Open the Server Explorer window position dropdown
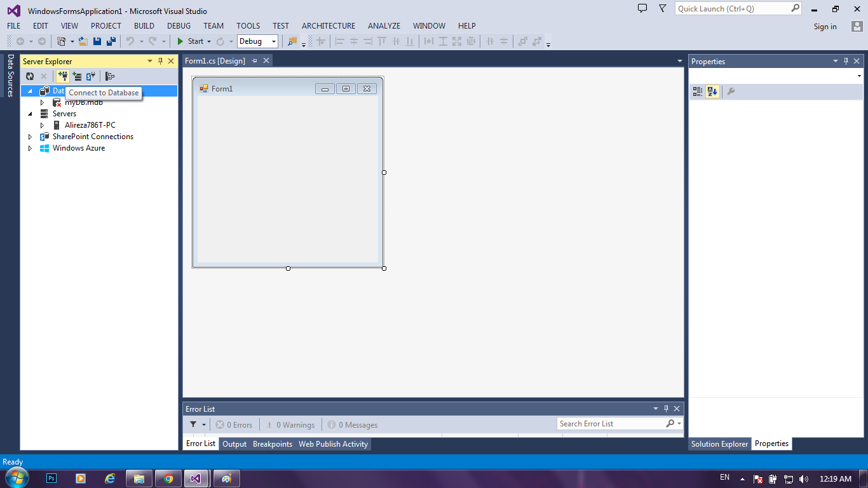This screenshot has height=488, width=868. (x=150, y=61)
